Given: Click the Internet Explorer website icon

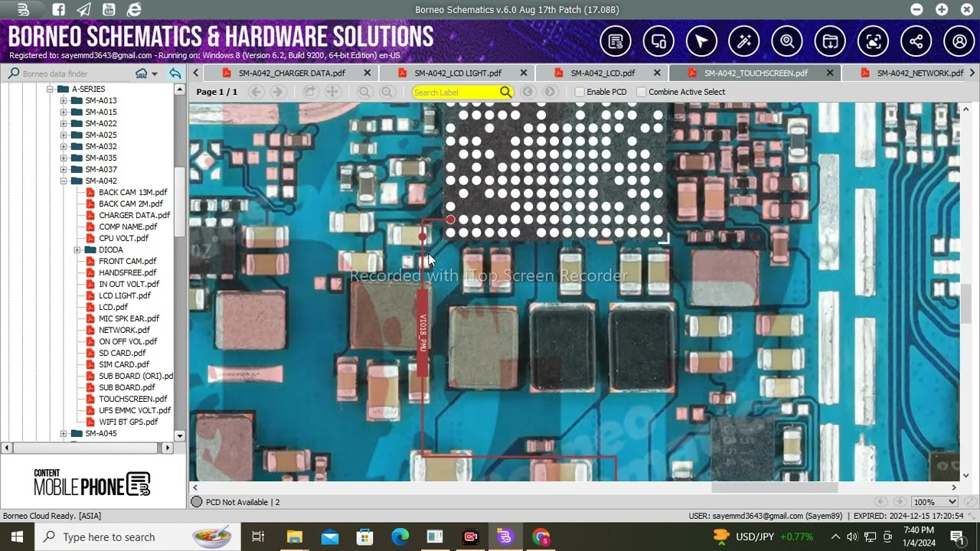Looking at the screenshot, I should (x=134, y=10).
